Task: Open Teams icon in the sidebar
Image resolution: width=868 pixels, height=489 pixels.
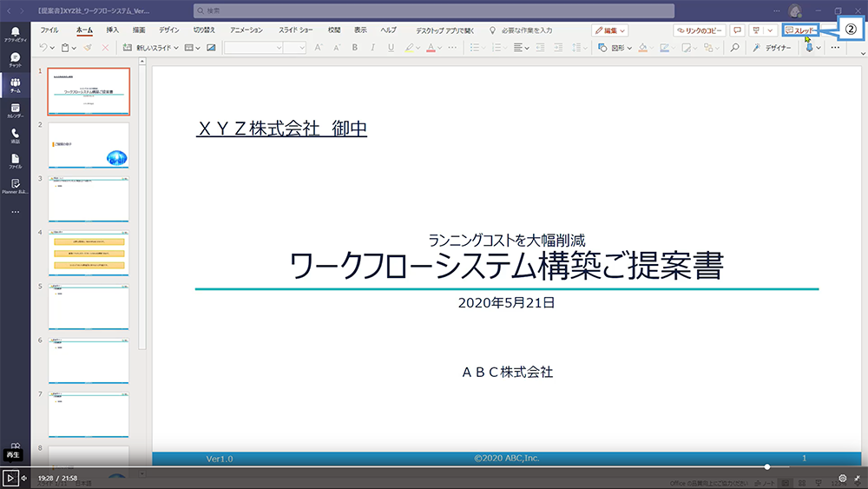Action: tap(15, 85)
